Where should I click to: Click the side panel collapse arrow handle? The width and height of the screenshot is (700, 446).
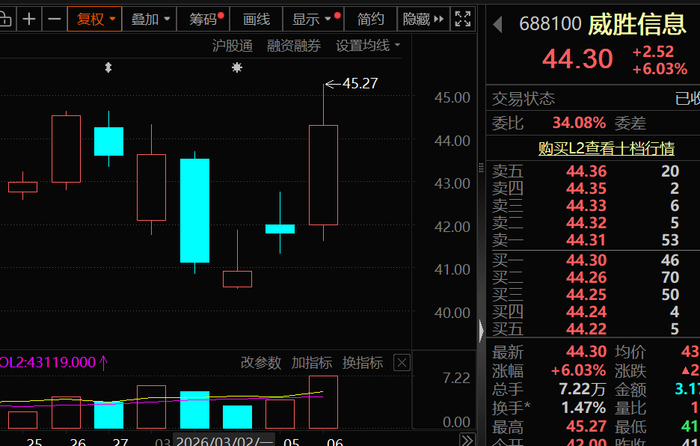[x=481, y=331]
